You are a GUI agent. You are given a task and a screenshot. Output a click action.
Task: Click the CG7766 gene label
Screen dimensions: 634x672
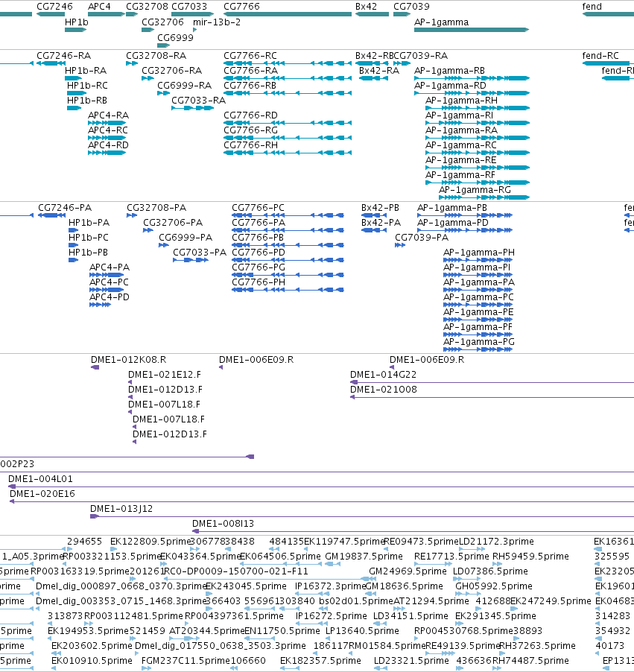point(241,7)
